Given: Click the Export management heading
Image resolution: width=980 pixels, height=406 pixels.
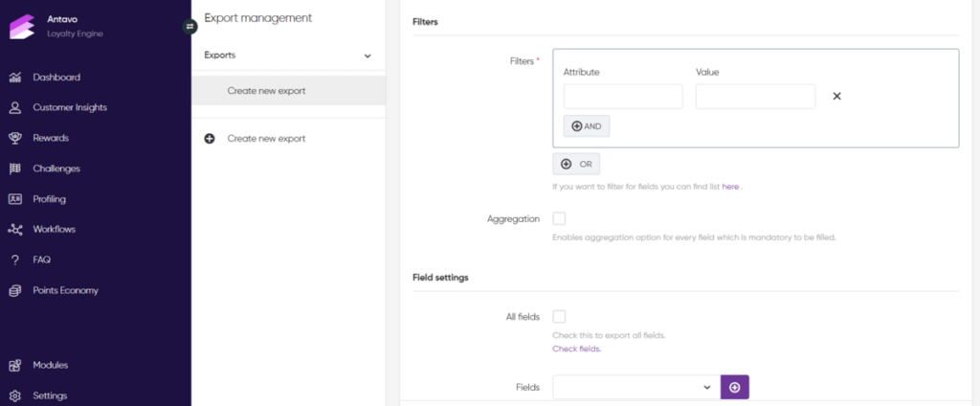Looking at the screenshot, I should (258, 18).
